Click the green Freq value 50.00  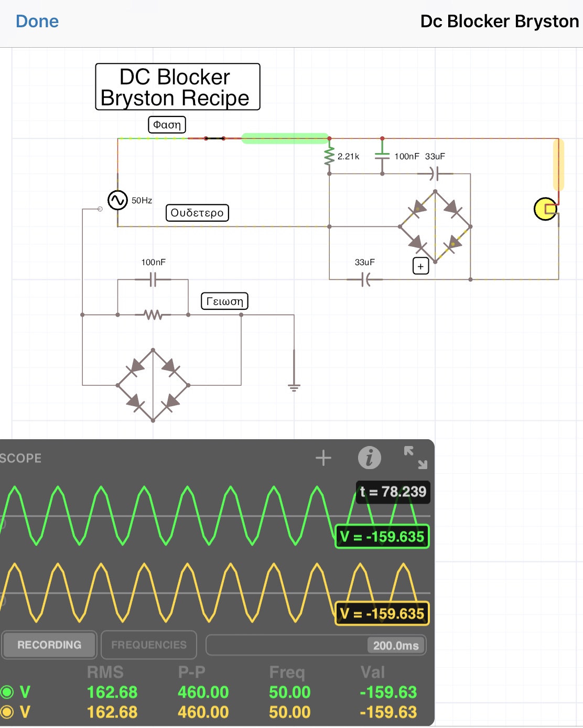[x=290, y=692]
